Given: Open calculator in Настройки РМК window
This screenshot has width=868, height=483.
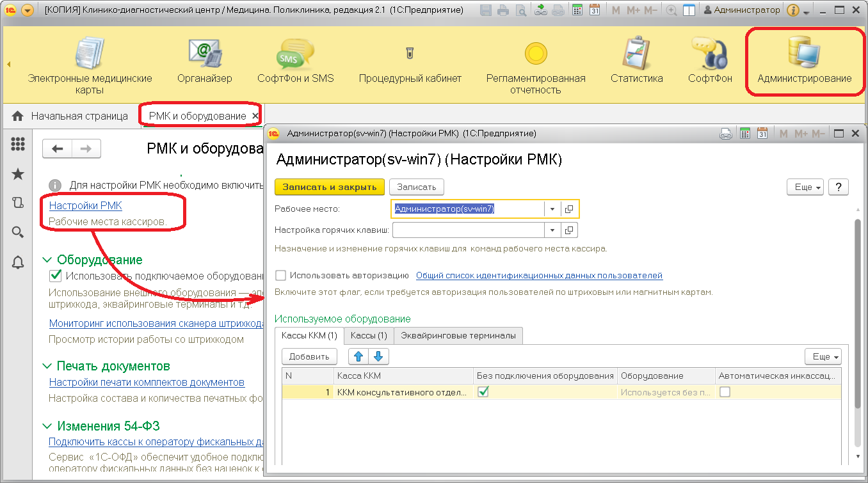Looking at the screenshot, I should click(744, 134).
